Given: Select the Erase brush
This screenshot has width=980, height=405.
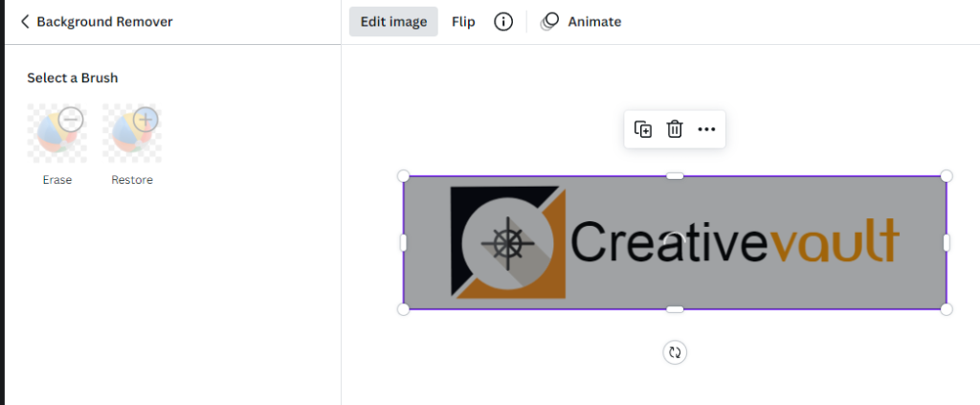Looking at the screenshot, I should pyautogui.click(x=56, y=133).
